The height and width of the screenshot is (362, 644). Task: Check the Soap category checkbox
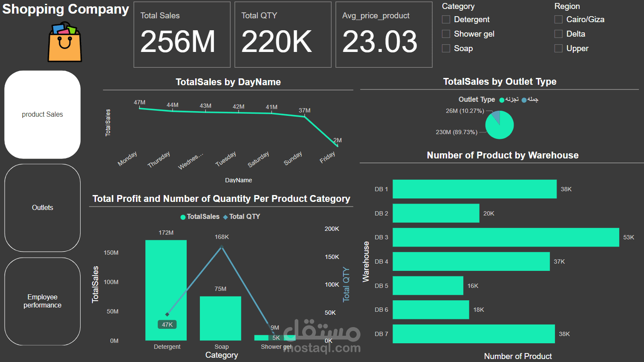pyautogui.click(x=446, y=49)
